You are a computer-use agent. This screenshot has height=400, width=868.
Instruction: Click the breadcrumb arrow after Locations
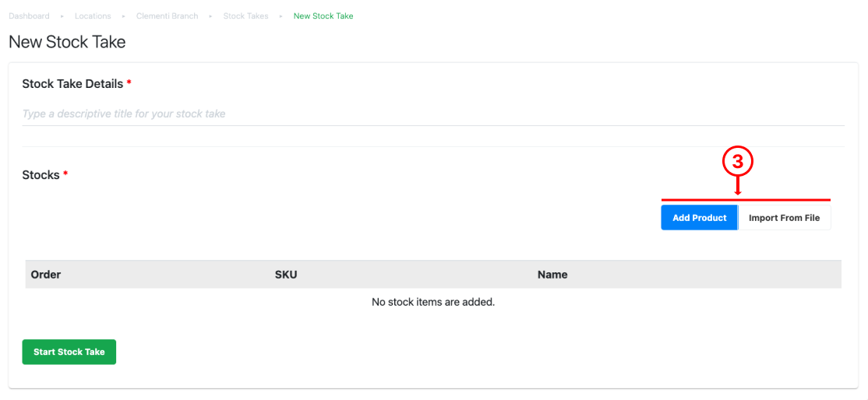[124, 16]
